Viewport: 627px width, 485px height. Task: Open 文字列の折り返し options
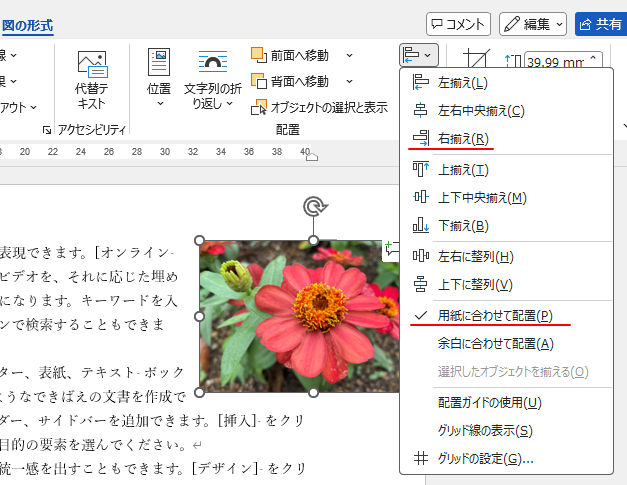pos(213,79)
